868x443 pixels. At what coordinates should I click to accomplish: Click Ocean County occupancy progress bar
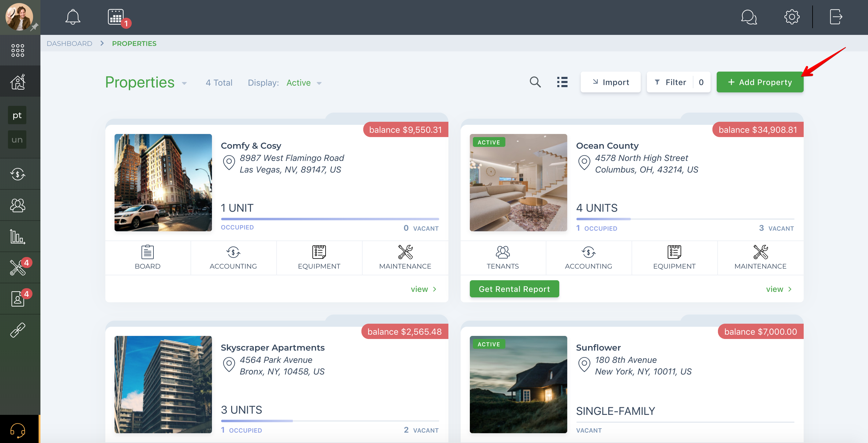coord(685,219)
